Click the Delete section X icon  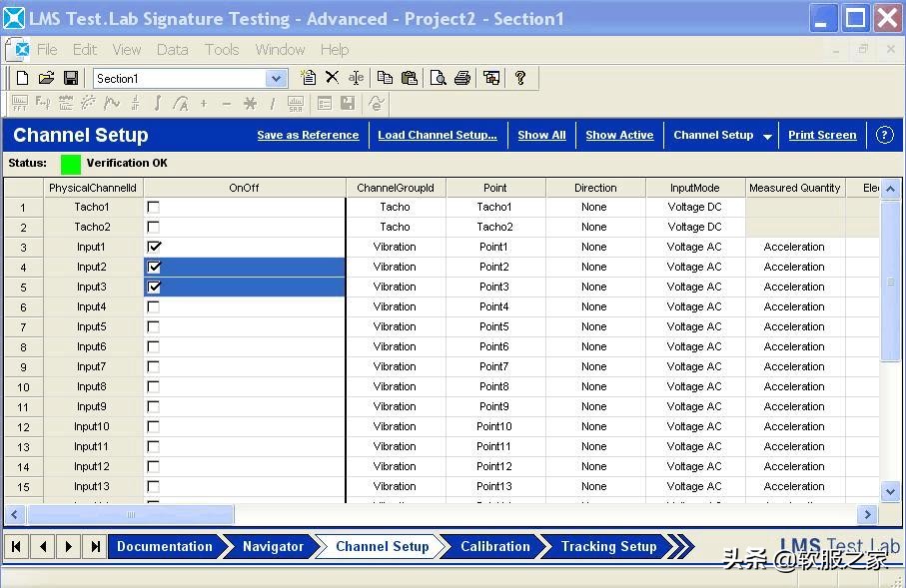pos(333,78)
